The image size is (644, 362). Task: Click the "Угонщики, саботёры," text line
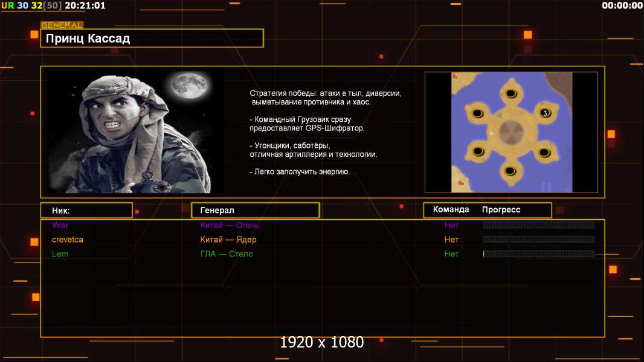click(x=290, y=145)
